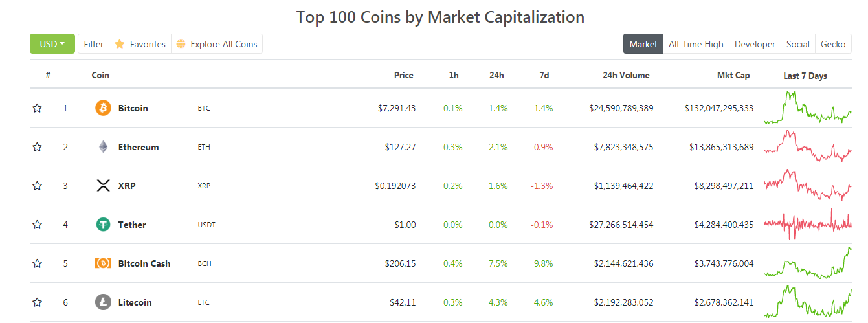Click the globe icon beside Explore All Coins
The width and height of the screenshot is (868, 323).
pos(181,44)
